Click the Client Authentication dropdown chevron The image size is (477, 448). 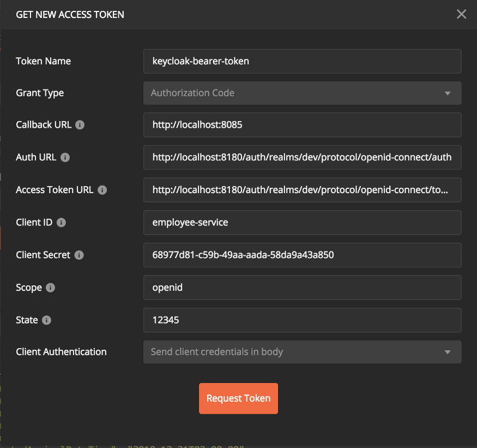[448, 352]
